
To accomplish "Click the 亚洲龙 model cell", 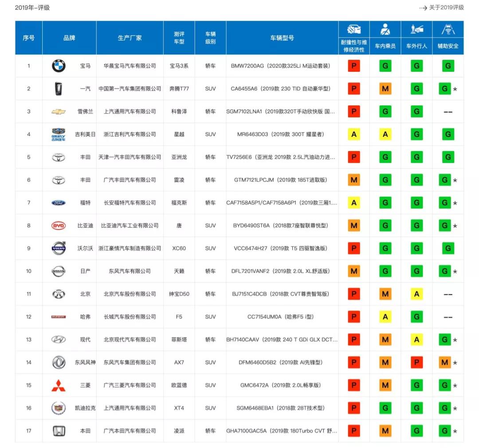I will 179,157.
